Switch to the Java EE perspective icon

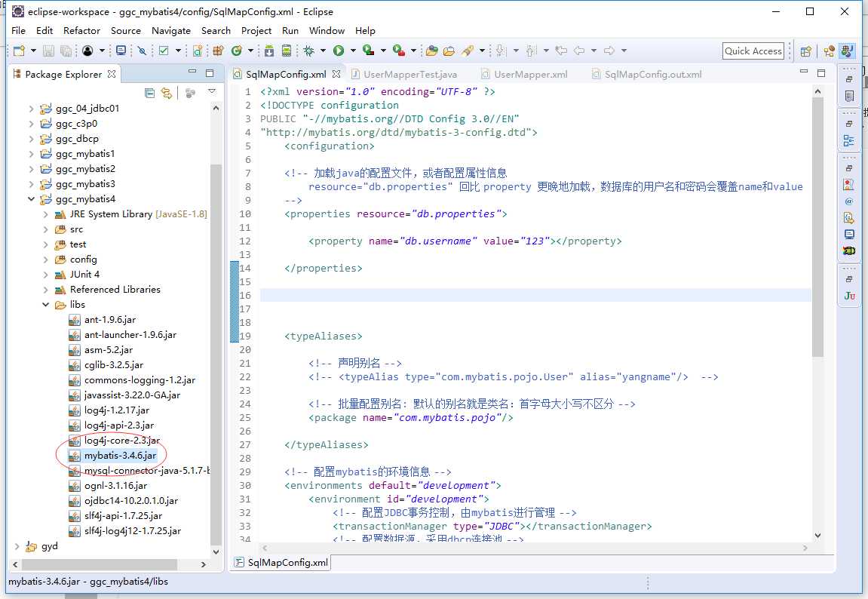[x=829, y=51]
